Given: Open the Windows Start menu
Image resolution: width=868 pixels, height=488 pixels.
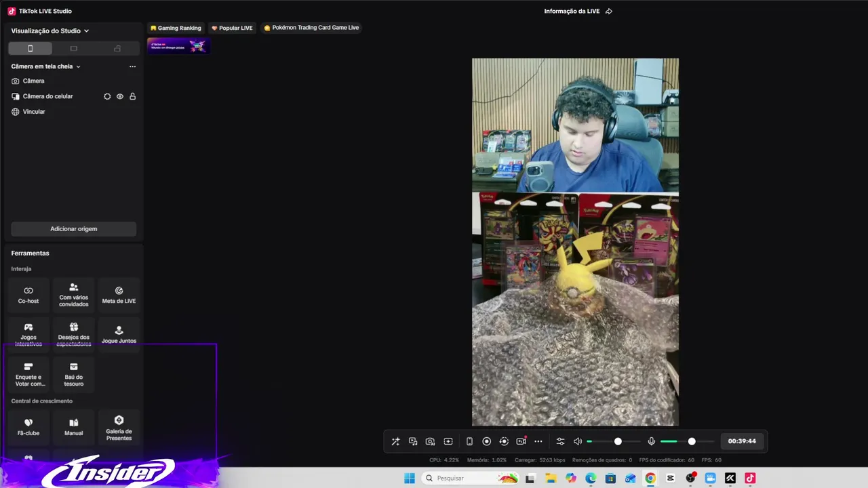Looking at the screenshot, I should [410, 479].
